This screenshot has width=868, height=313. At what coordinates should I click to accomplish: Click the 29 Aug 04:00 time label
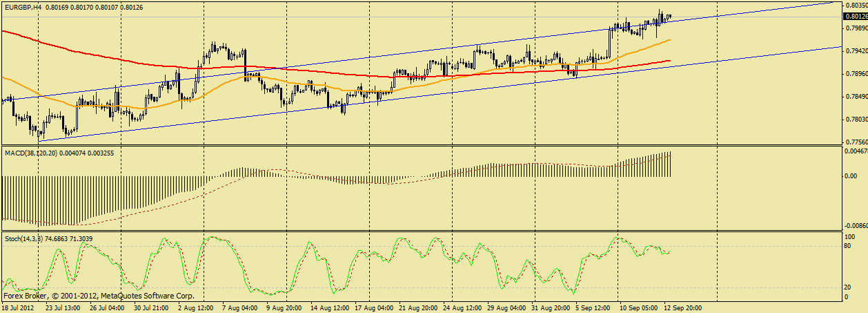[505, 307]
